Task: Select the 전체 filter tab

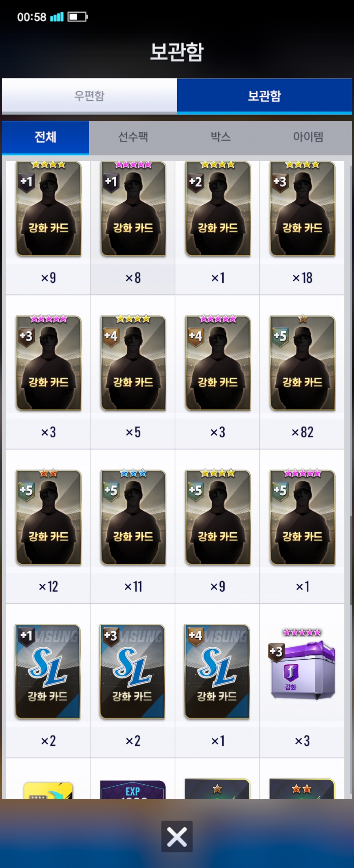Action: pos(45,137)
